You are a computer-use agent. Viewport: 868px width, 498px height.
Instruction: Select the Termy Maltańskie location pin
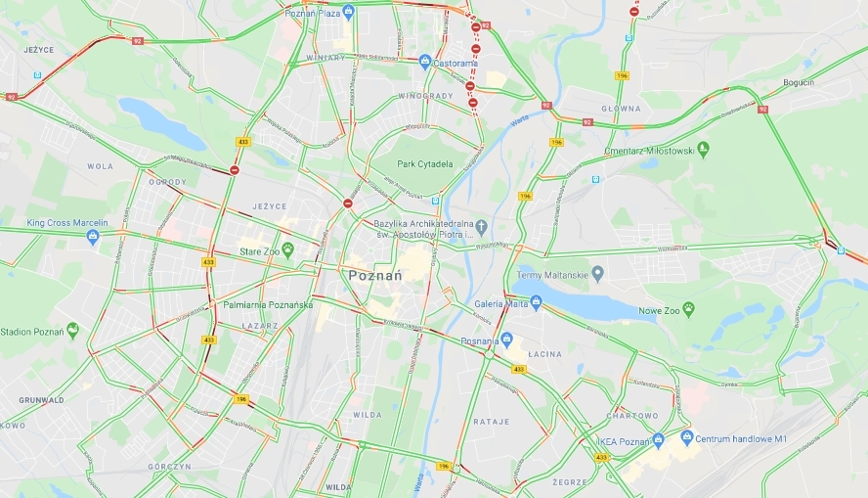(597, 273)
